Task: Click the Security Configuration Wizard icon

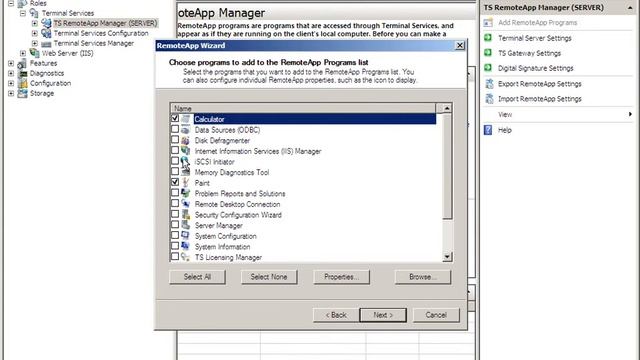Action: tap(186, 215)
